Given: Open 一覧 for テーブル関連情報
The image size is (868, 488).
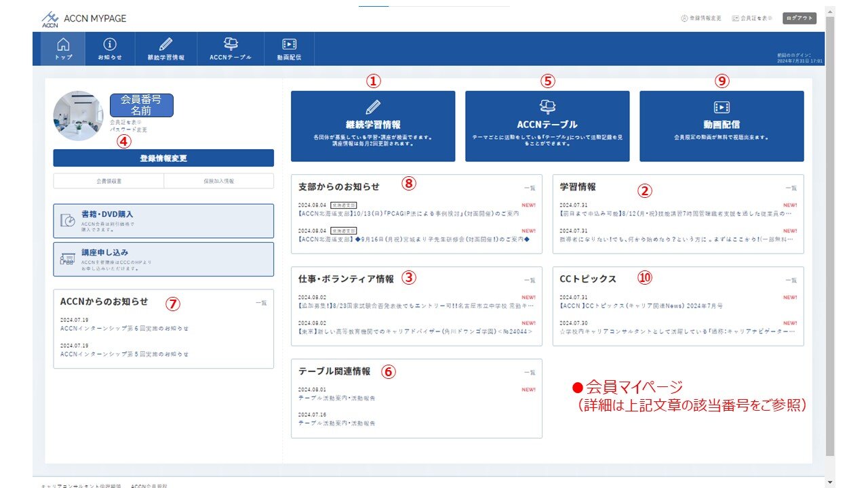Looking at the screenshot, I should tap(529, 373).
